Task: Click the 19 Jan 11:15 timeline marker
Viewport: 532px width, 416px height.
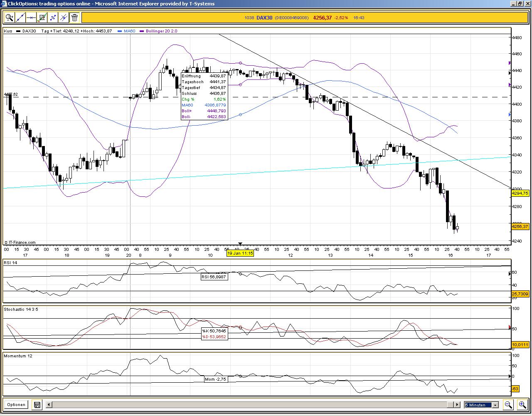Action: 240,253
